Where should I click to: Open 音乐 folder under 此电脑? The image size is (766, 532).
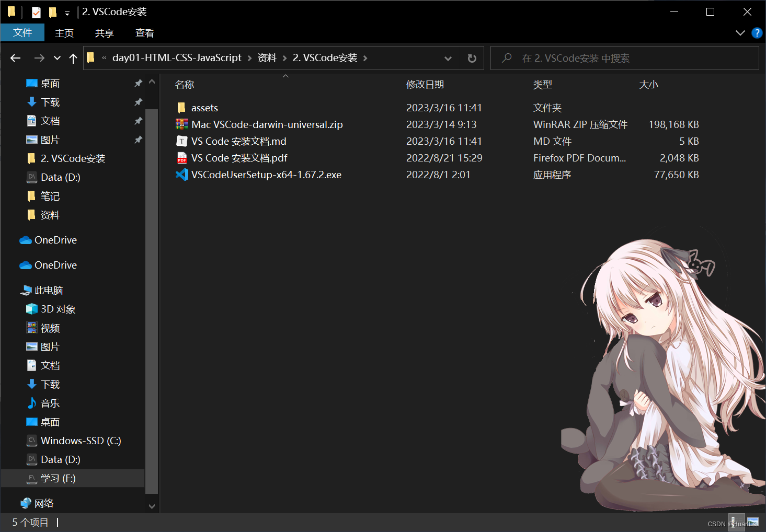click(50, 403)
